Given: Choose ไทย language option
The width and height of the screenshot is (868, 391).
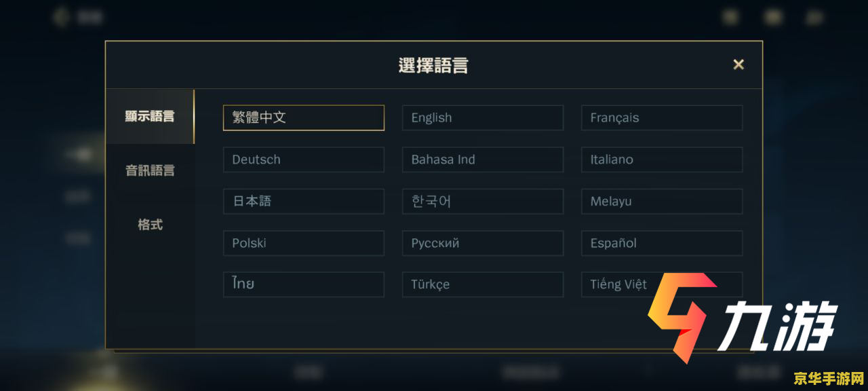Looking at the screenshot, I should [x=303, y=284].
